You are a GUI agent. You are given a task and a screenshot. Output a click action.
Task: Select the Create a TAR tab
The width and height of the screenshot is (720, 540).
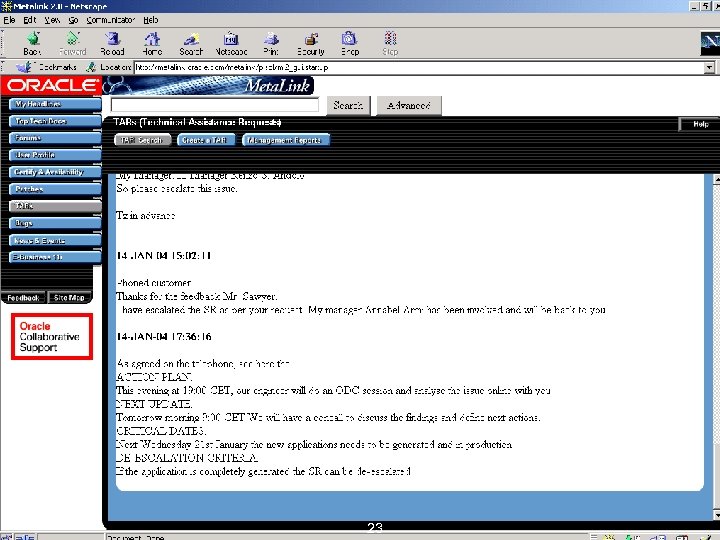[x=206, y=140]
